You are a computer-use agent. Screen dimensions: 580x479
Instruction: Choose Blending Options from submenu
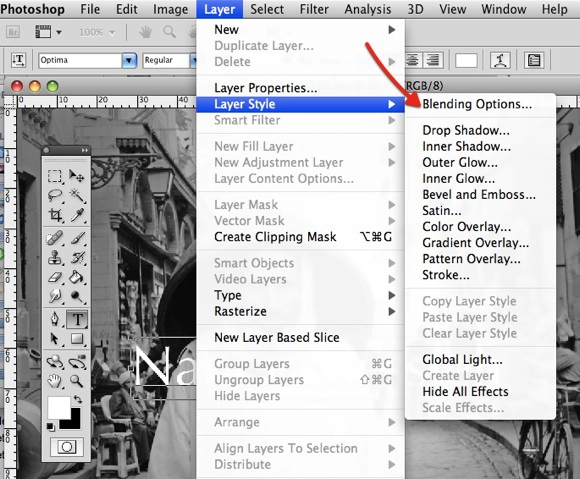481,104
